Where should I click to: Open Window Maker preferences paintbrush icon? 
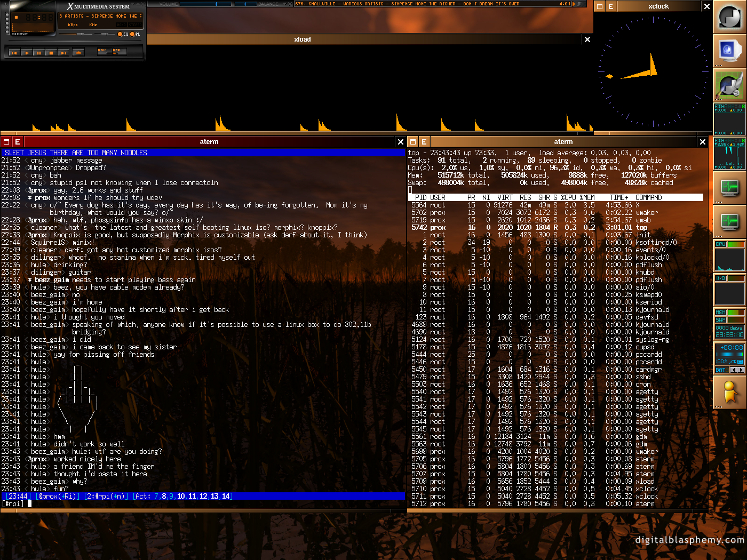[729, 85]
